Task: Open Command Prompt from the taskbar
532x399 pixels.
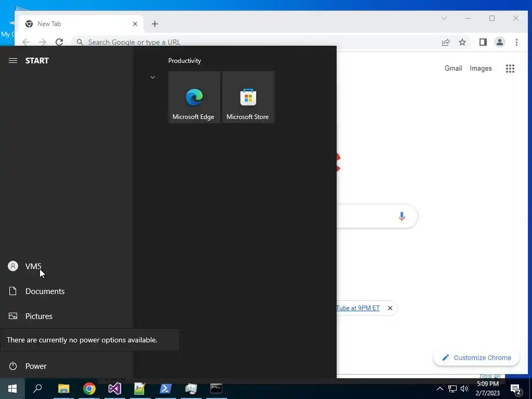Action: pos(216,389)
